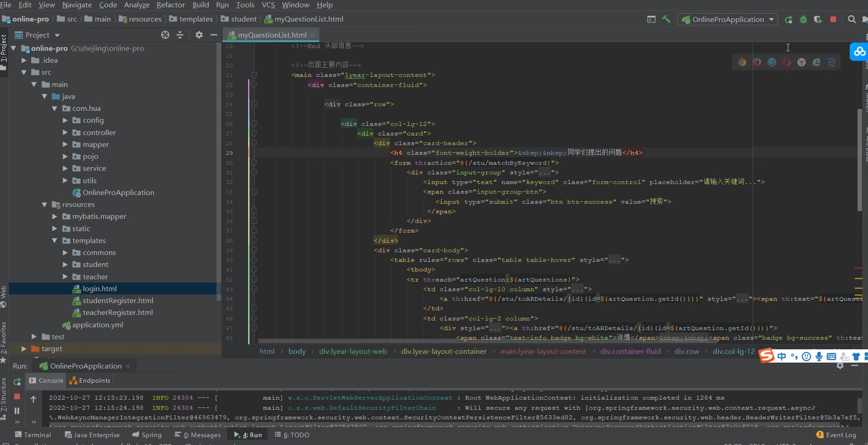Toggle the Project tool window sidebar tab

click(x=4, y=48)
